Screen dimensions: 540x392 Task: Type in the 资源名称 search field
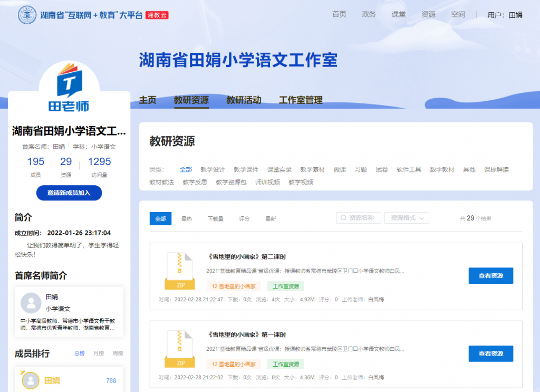[364, 218]
